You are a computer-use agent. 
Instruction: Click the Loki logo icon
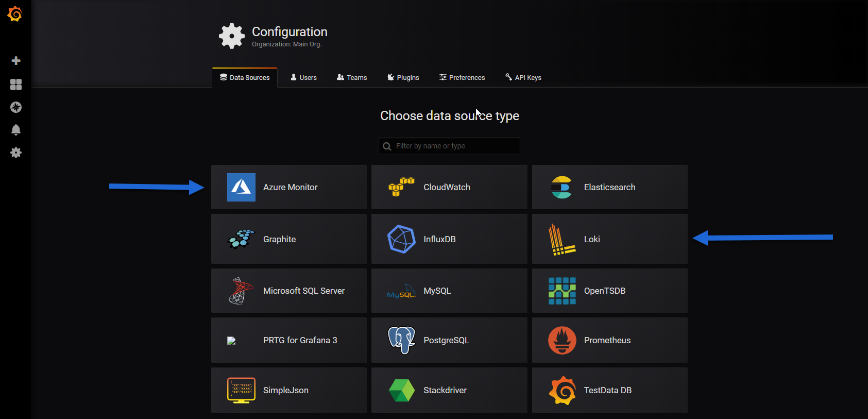pos(561,240)
